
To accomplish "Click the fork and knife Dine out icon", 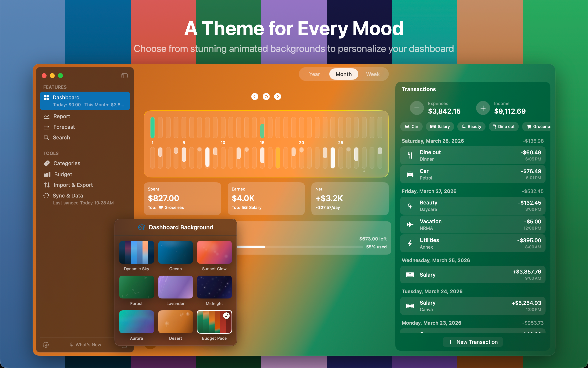I will point(410,155).
